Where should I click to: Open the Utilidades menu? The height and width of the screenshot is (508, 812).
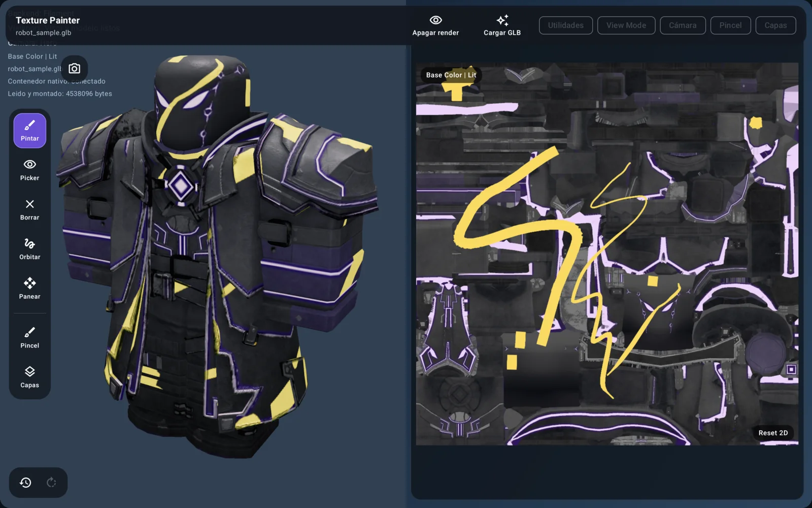pyautogui.click(x=565, y=25)
